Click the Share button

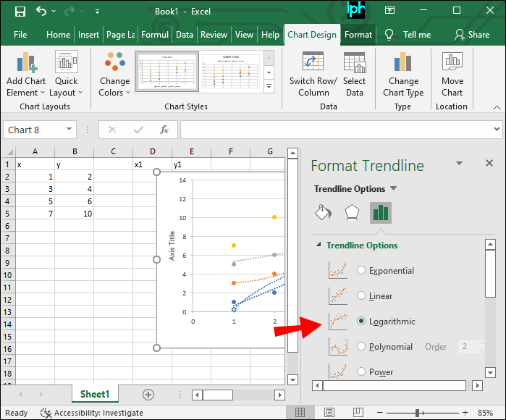tap(471, 34)
